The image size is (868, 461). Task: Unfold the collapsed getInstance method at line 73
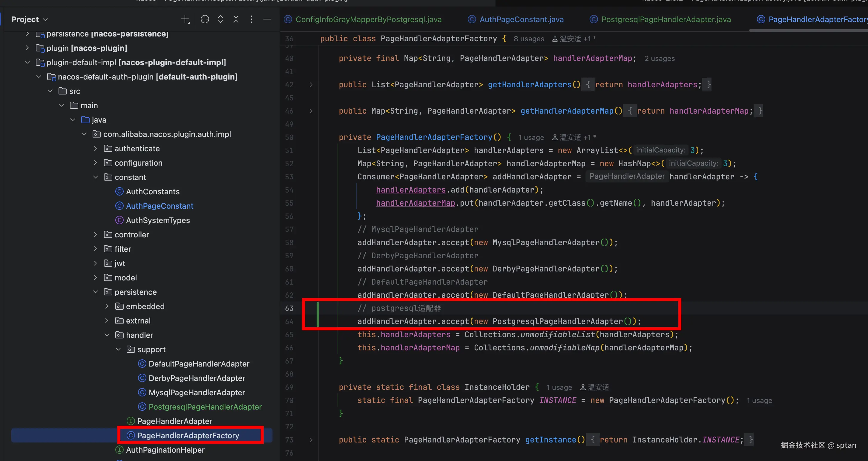point(311,440)
